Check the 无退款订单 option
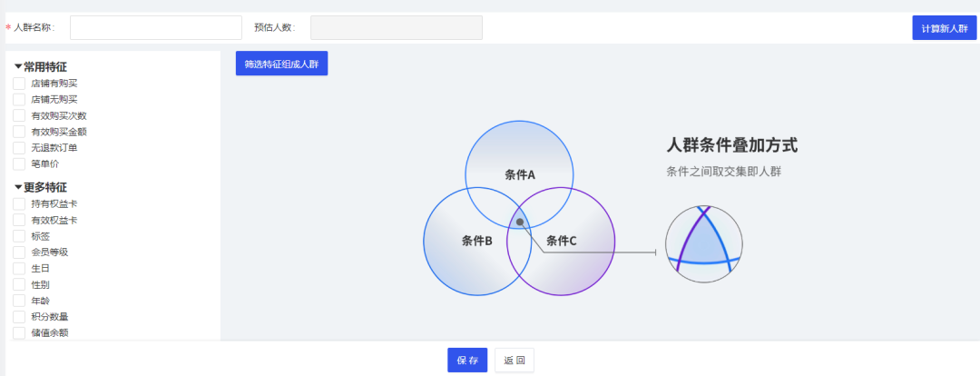 click(x=19, y=148)
